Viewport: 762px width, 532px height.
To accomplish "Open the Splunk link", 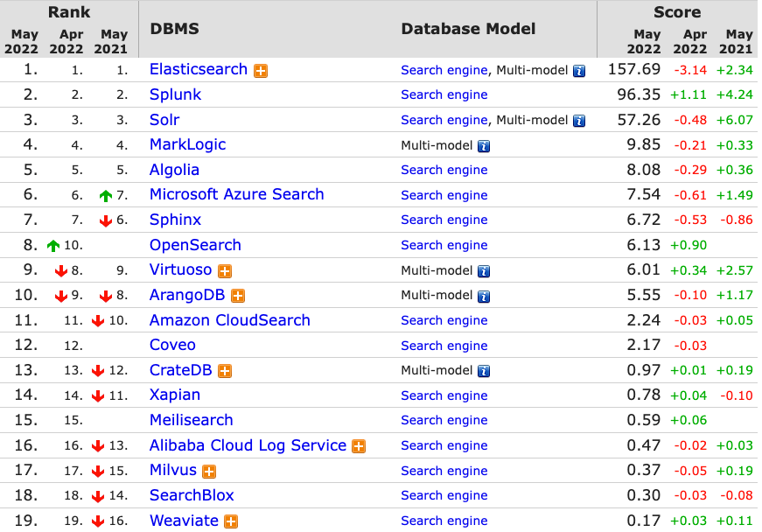I will pyautogui.click(x=175, y=94).
